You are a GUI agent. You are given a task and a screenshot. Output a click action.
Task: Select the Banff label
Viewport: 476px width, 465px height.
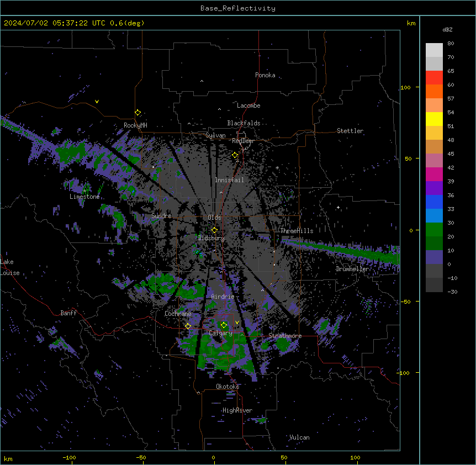tap(68, 313)
